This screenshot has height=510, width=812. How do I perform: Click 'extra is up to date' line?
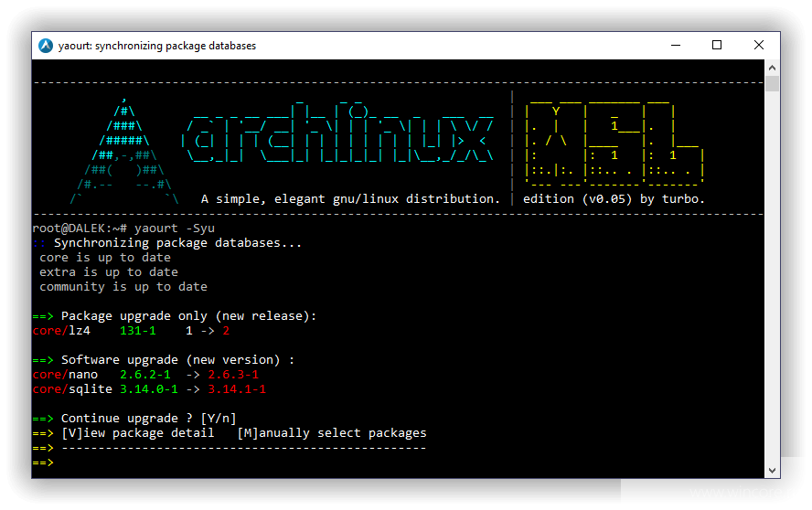click(x=109, y=271)
